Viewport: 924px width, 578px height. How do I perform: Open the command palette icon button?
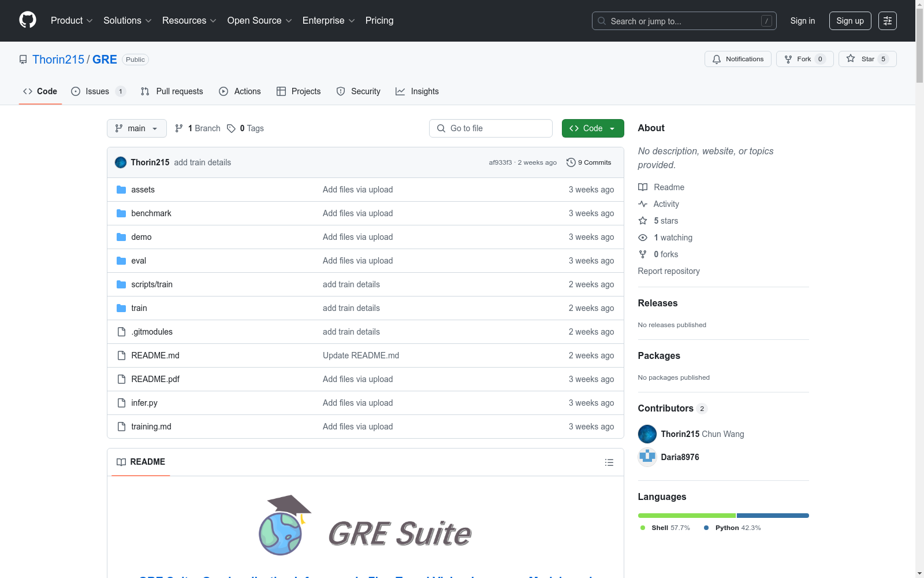click(888, 21)
